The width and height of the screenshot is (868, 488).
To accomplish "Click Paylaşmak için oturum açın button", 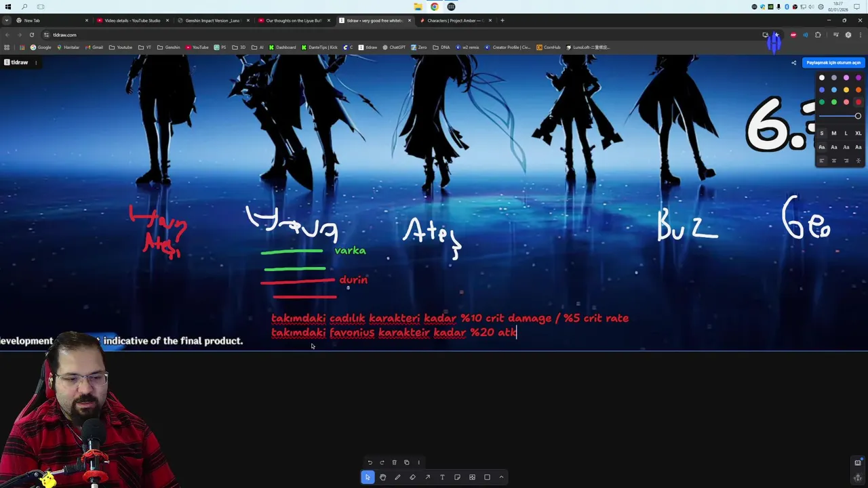I will 833,62.
